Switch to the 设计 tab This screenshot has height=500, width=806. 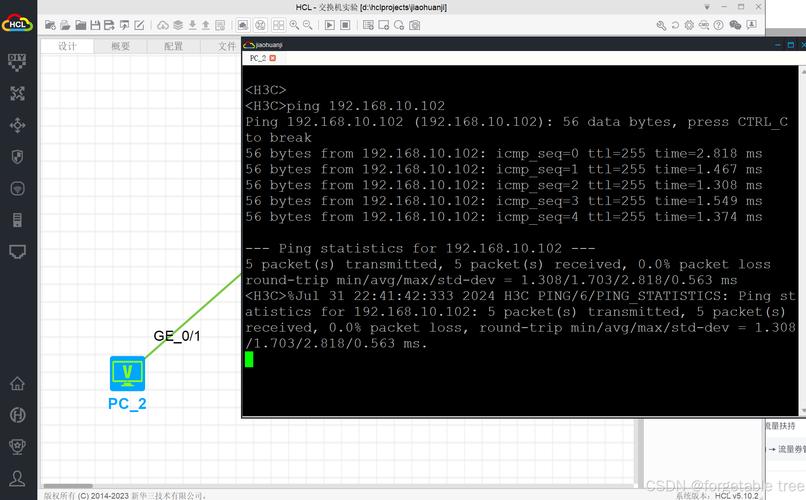click(67, 46)
